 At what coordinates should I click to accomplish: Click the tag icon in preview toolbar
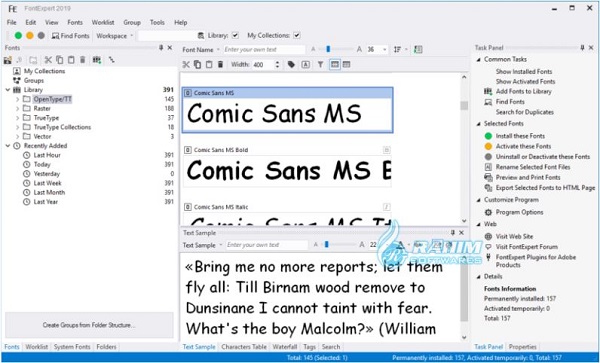coord(291,65)
